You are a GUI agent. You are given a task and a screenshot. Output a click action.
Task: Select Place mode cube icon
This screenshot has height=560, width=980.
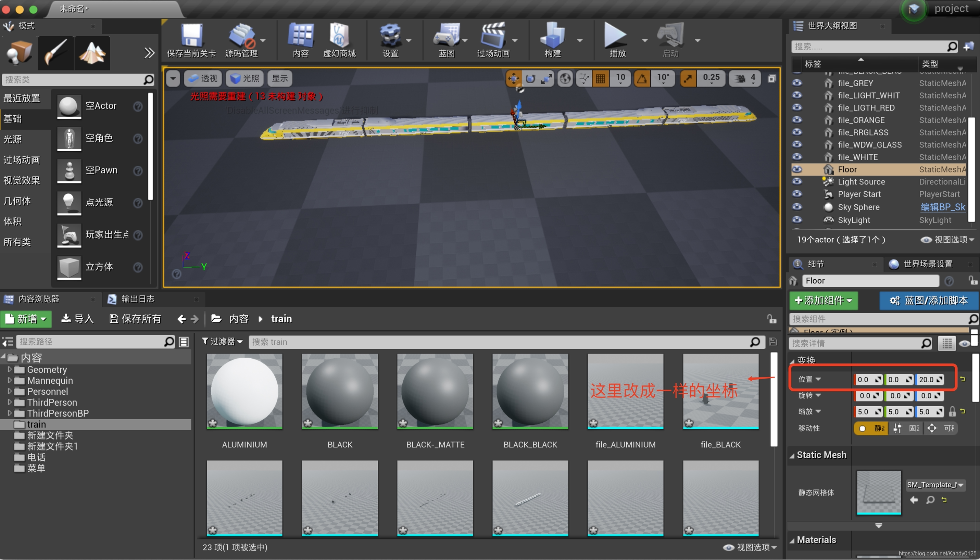click(x=19, y=53)
